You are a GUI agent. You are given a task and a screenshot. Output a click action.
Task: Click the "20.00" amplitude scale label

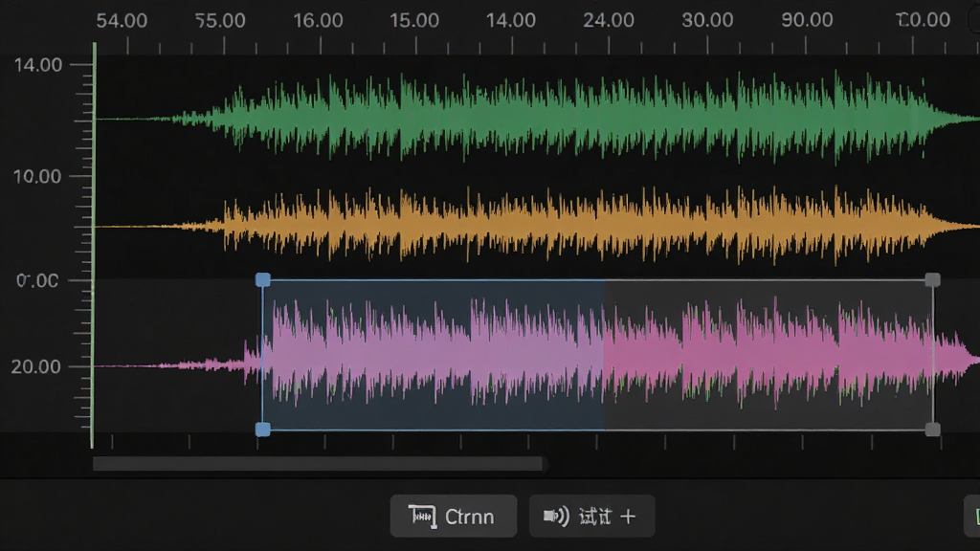(x=36, y=366)
